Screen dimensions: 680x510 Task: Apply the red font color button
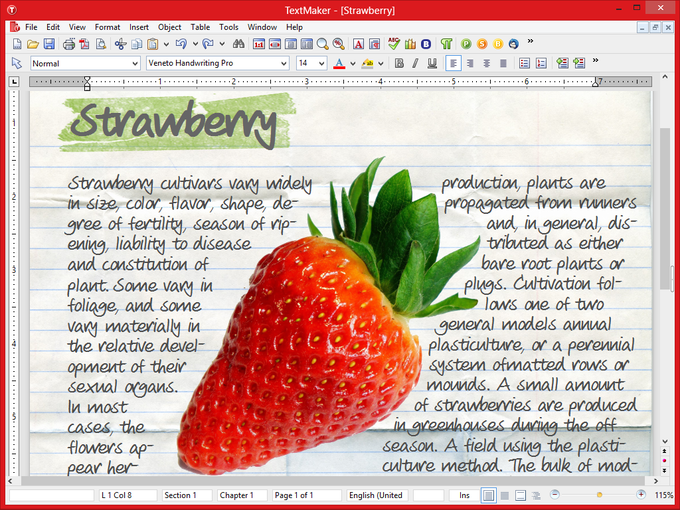(x=339, y=63)
